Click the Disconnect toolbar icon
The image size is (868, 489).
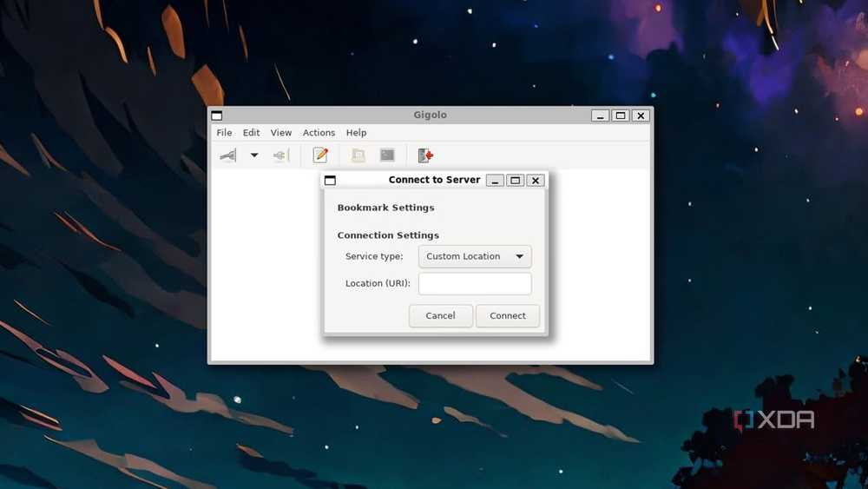tap(281, 155)
